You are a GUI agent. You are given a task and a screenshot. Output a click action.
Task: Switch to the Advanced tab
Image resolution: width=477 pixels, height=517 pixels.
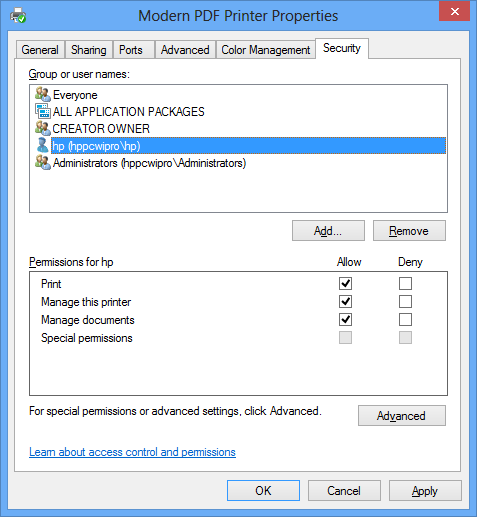coord(185,50)
